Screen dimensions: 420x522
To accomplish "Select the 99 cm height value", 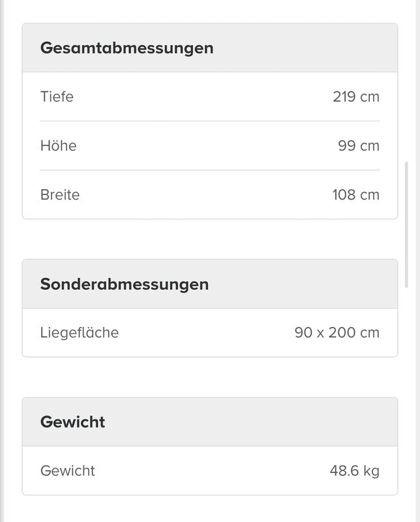I will 358,146.
